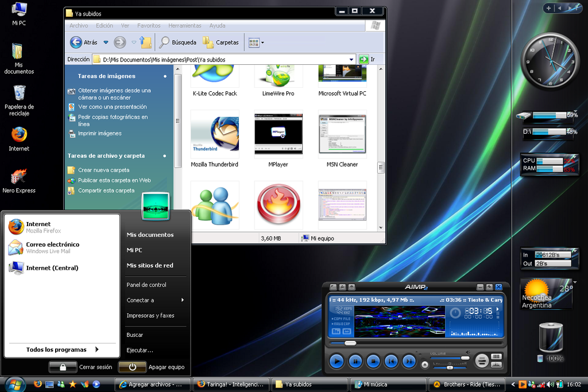Open the Atrás history dropdown arrow

(106, 42)
